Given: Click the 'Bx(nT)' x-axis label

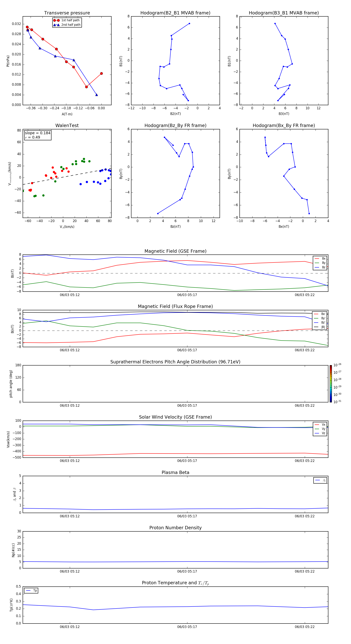Looking at the screenshot, I should click(x=284, y=227).
